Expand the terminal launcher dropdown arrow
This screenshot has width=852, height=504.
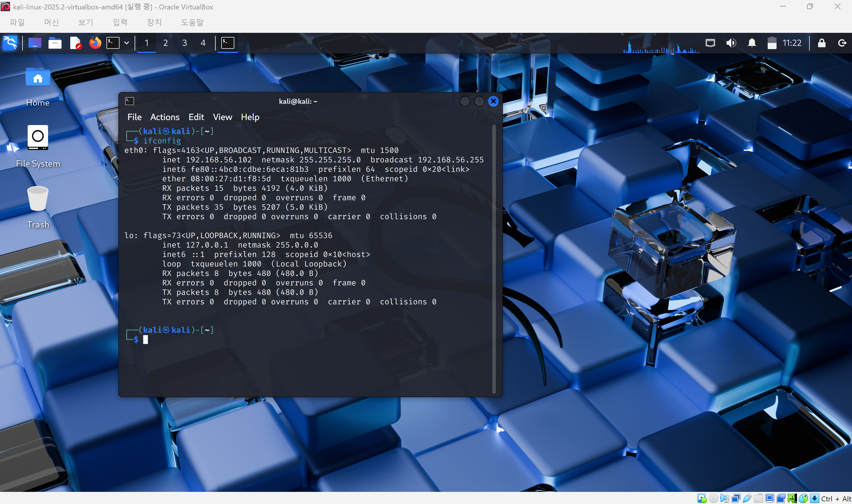(127, 43)
